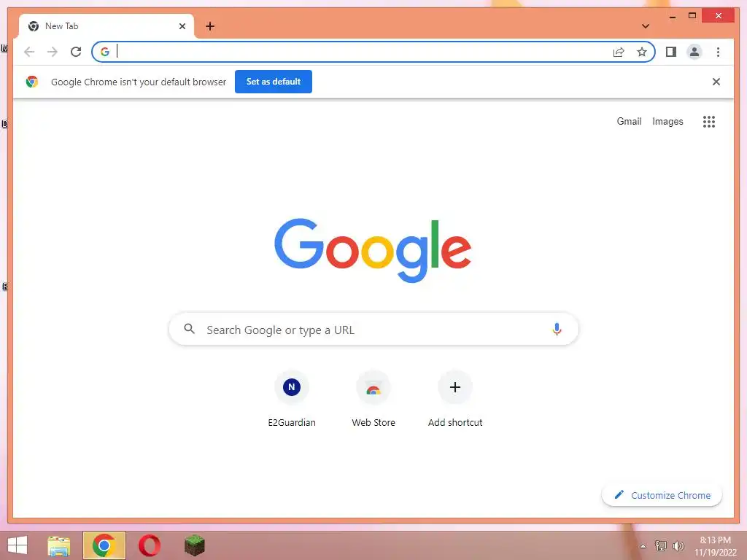Open the Google apps grid
747x560 pixels.
[x=709, y=122]
